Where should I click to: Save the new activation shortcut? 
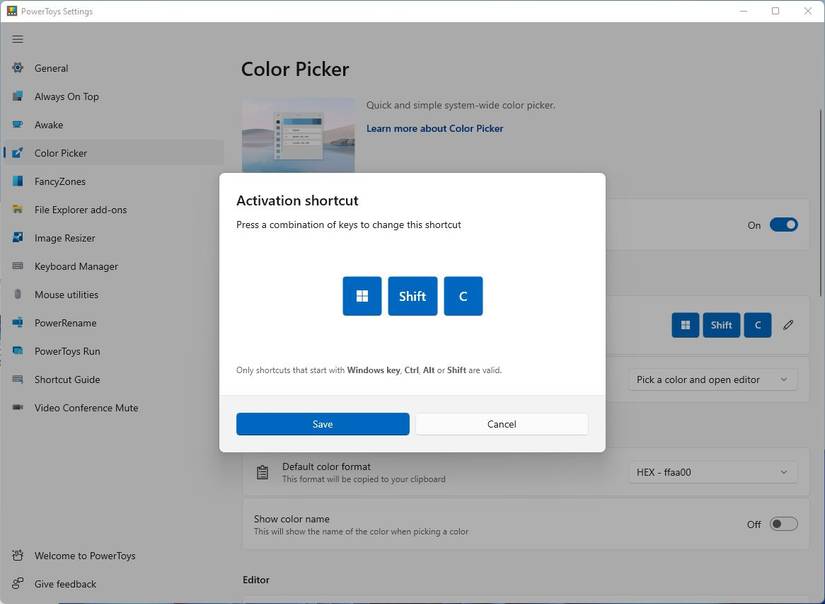[322, 423]
